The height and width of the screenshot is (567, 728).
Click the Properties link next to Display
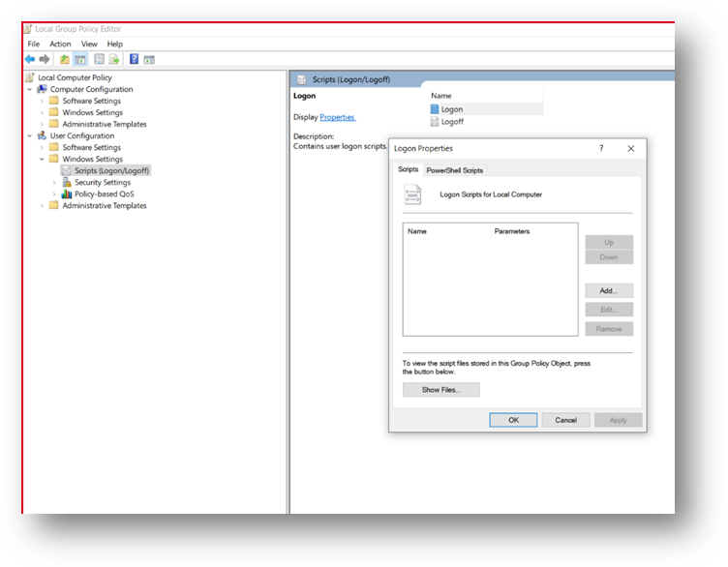[x=338, y=117]
